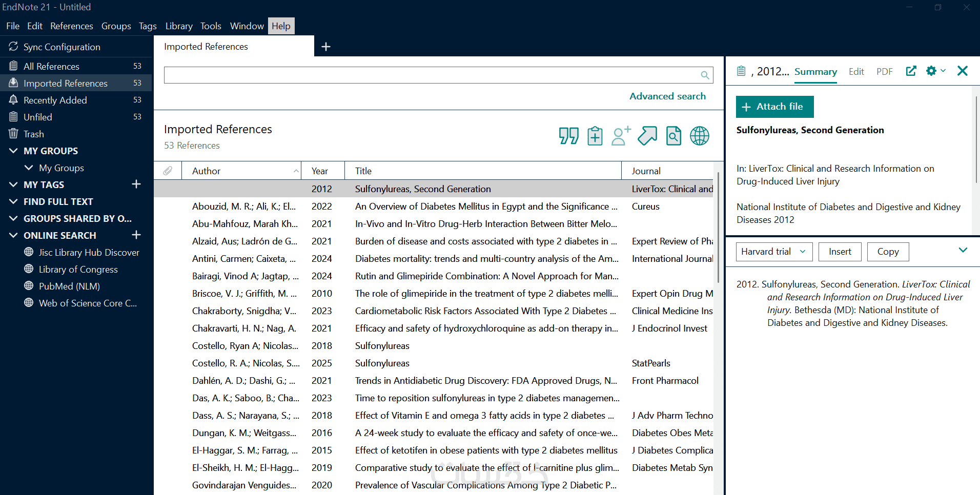Switch to the PDF tab in reference panel
This screenshot has height=495, width=980.
point(885,72)
